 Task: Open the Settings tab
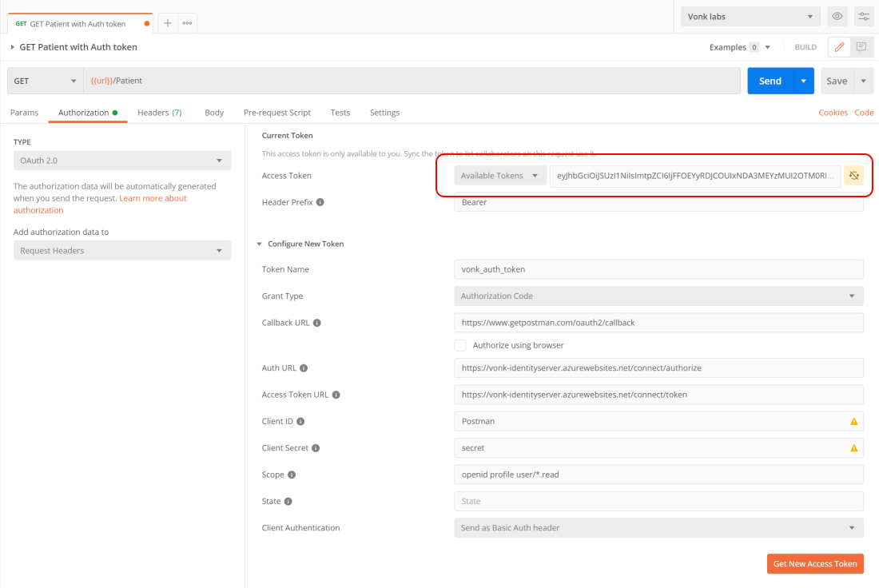click(384, 113)
